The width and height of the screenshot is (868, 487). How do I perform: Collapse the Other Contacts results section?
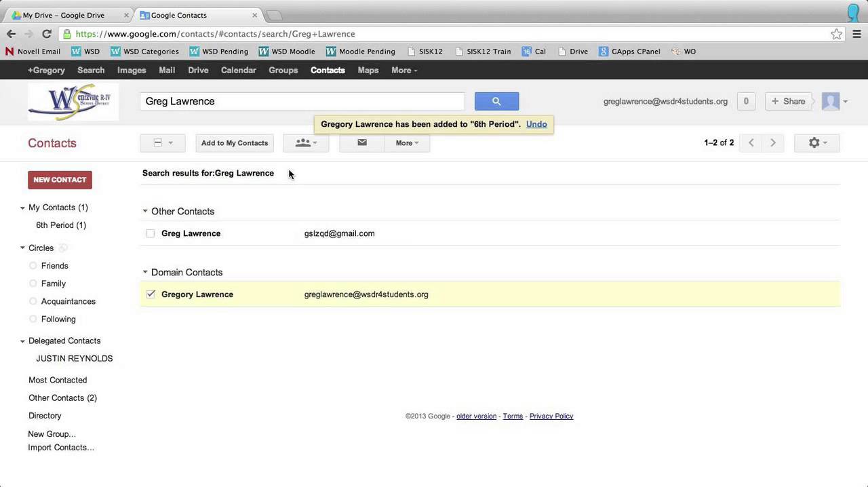[x=145, y=211]
